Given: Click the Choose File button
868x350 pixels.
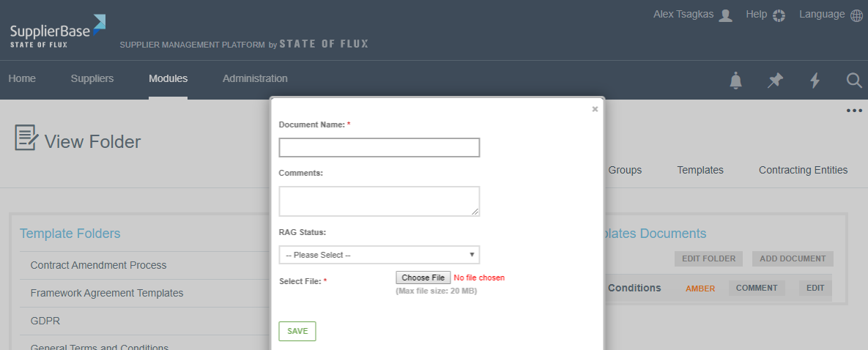Looking at the screenshot, I should click(x=423, y=278).
